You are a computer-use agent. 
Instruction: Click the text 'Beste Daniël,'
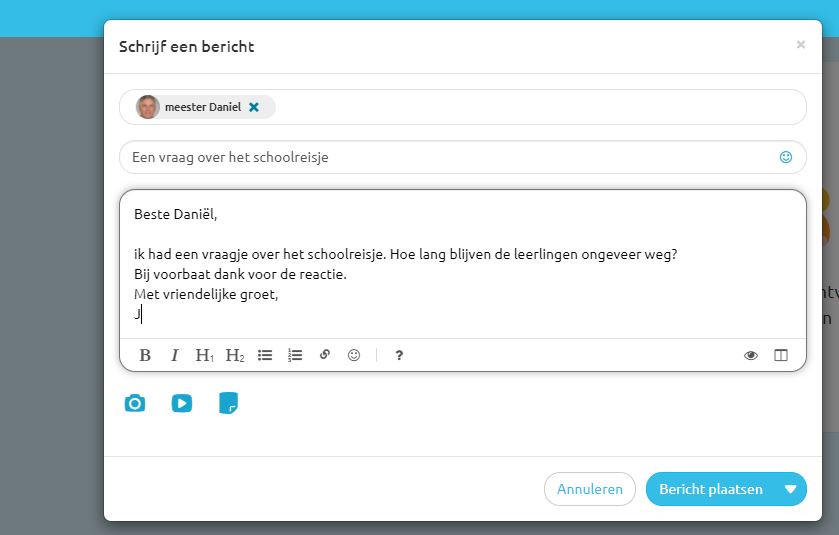pyautogui.click(x=176, y=214)
